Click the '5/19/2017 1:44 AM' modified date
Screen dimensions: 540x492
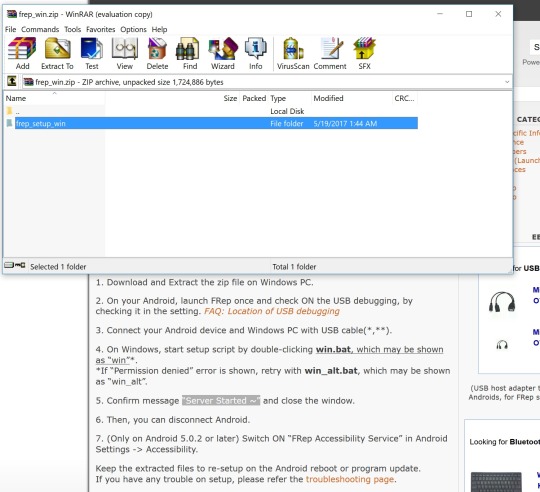345,123
